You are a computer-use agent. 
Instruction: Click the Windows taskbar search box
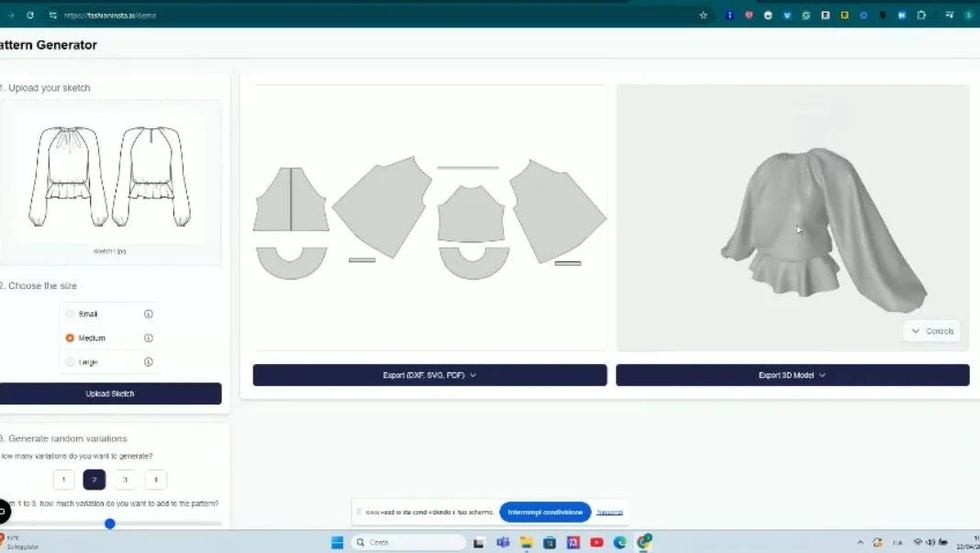(408, 542)
